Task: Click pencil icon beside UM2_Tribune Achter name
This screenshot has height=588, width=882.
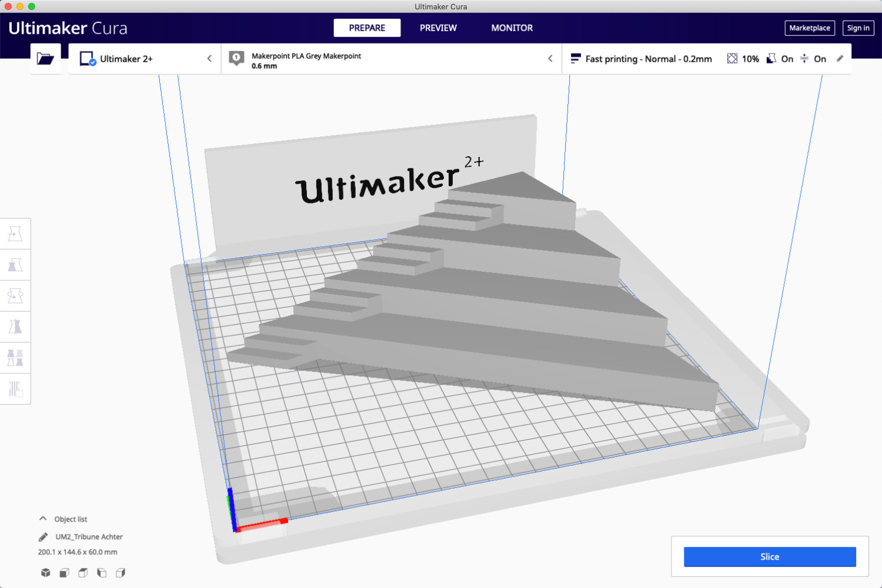Action: 43,537
